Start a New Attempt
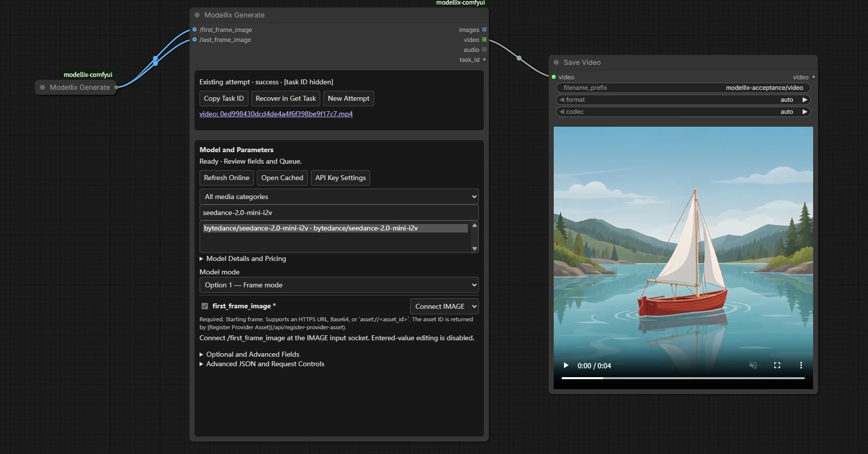Viewport: 868px width, 454px height. click(x=349, y=98)
